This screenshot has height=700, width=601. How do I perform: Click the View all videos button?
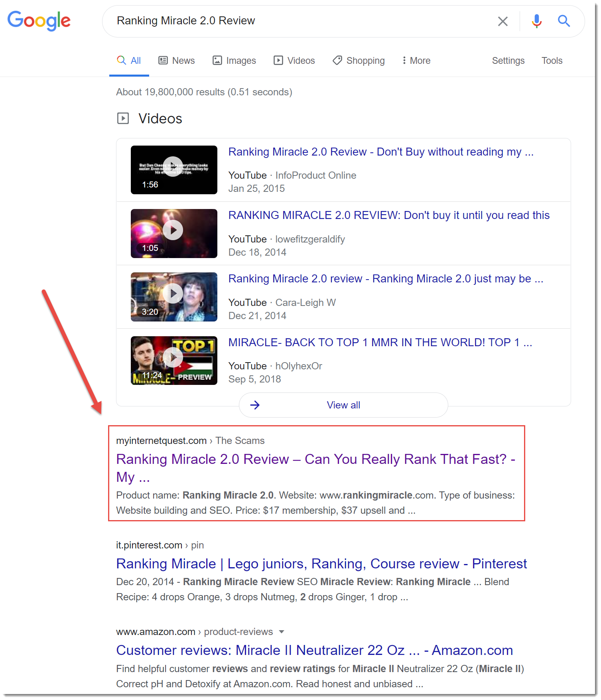pyautogui.click(x=343, y=405)
